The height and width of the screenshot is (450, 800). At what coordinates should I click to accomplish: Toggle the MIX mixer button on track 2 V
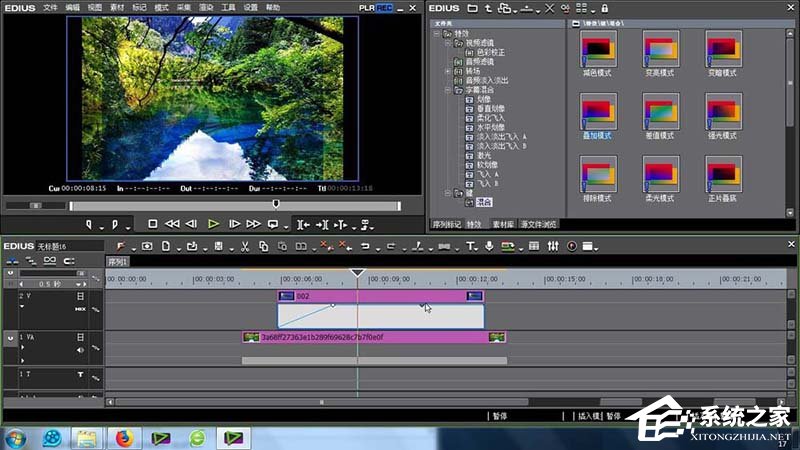pyautogui.click(x=80, y=309)
